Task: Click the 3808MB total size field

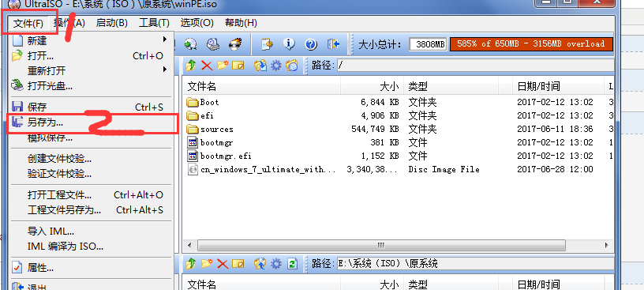Action: 429,44
